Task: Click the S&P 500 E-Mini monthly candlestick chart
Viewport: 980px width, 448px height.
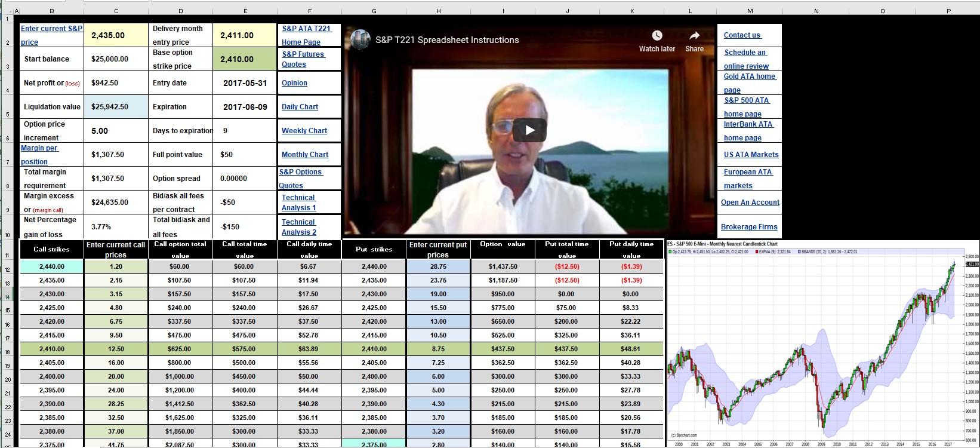Action: pos(823,343)
